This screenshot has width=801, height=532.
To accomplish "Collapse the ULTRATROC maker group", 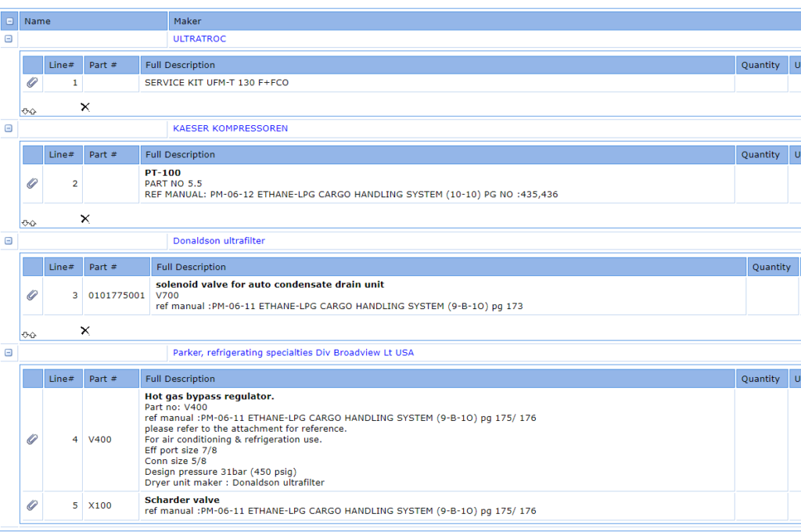I will [x=9, y=39].
